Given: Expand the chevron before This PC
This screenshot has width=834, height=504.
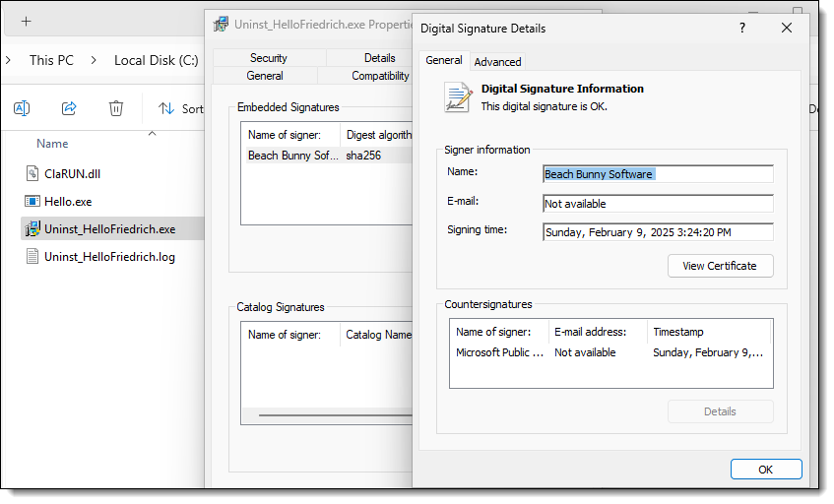Looking at the screenshot, I should pyautogui.click(x=8, y=60).
